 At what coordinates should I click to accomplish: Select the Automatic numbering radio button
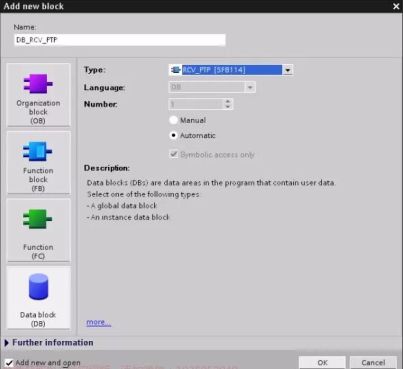coord(173,135)
